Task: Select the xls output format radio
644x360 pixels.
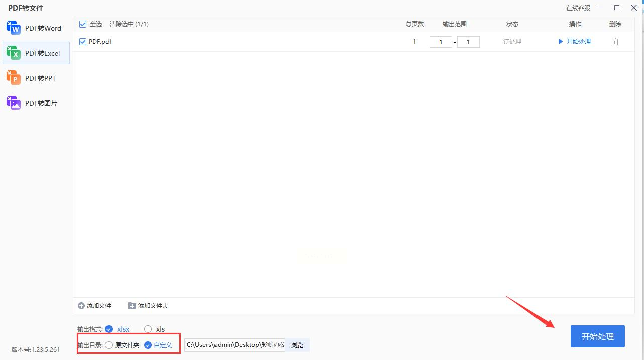Action: (x=148, y=329)
